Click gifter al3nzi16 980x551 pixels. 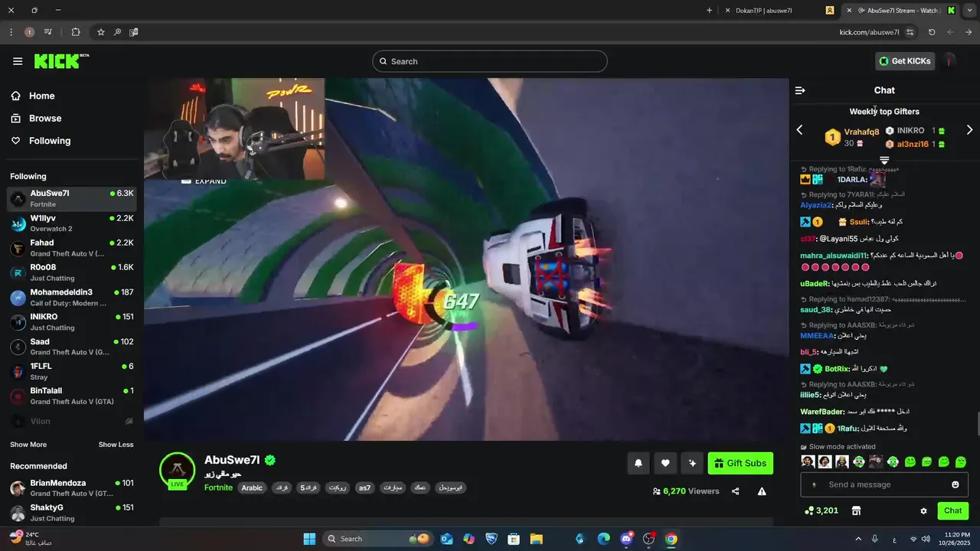(913, 144)
